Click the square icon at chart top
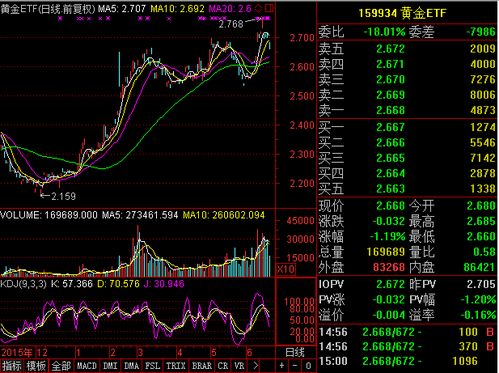 (x=269, y=8)
